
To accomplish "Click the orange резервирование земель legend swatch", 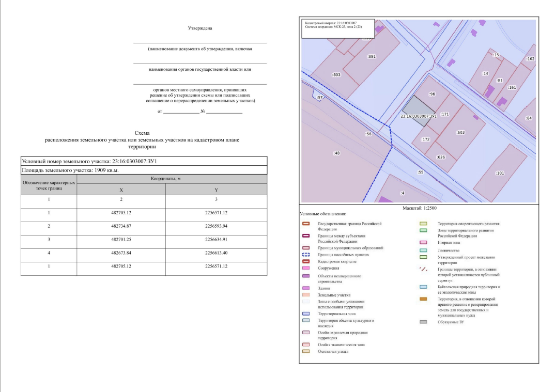I will (x=423, y=299).
